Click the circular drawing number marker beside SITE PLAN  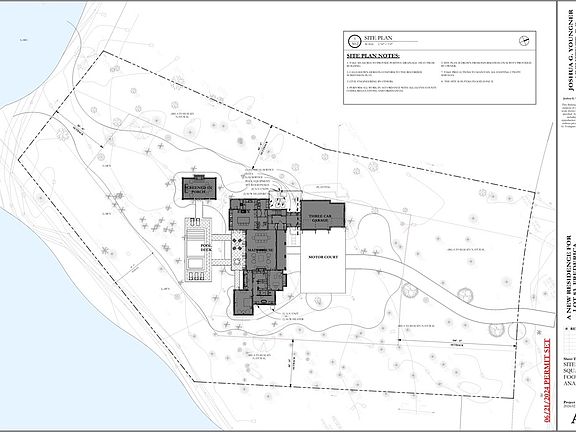point(354,41)
